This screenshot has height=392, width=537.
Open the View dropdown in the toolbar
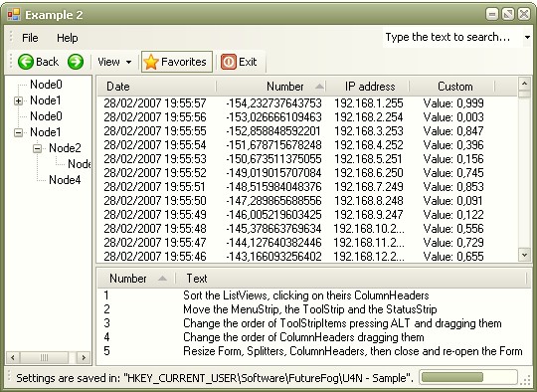coord(114,62)
